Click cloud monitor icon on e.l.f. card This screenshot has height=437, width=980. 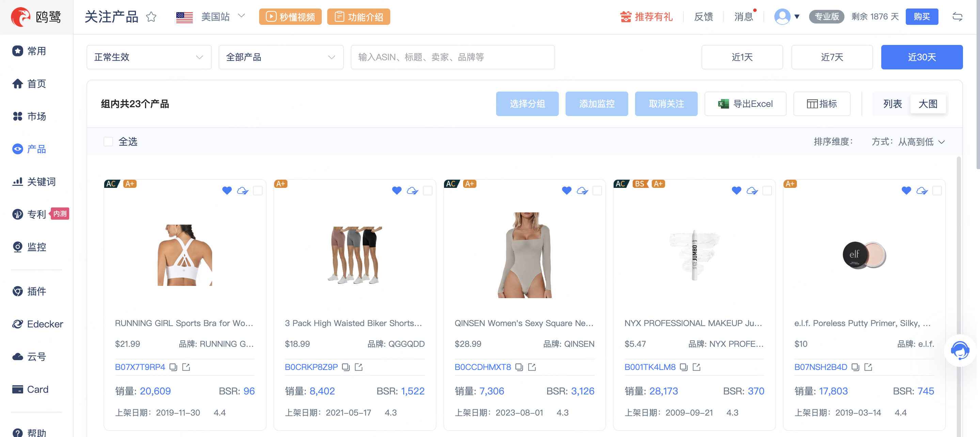point(922,190)
